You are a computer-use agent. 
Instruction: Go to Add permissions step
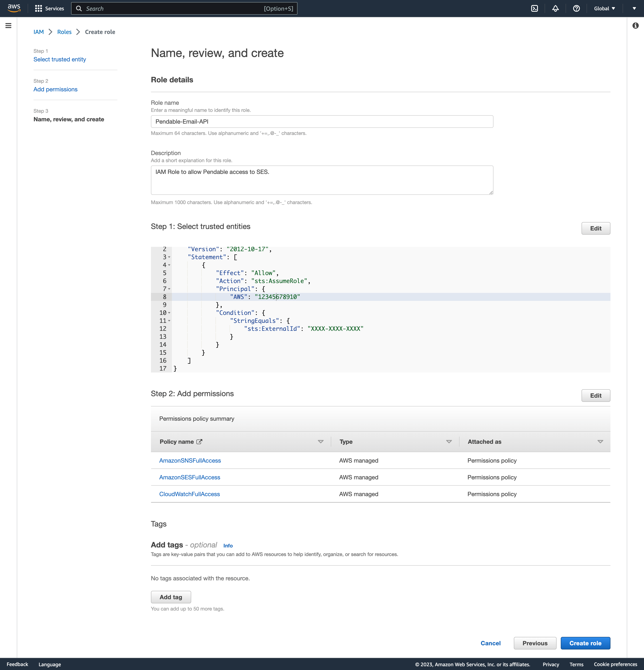(x=55, y=89)
